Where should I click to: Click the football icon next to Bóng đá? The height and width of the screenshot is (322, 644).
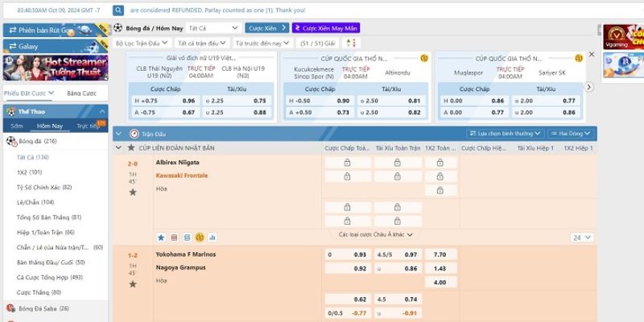click(11, 141)
